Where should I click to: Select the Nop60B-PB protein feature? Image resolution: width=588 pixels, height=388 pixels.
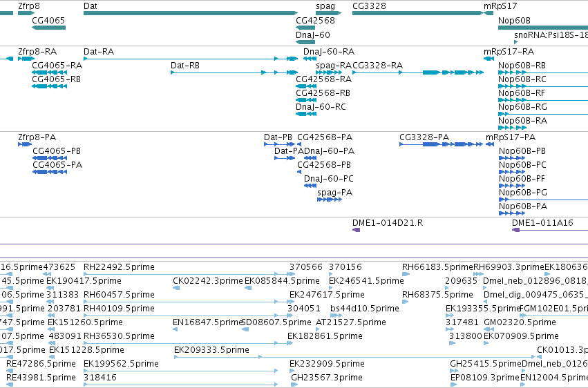[512, 158]
